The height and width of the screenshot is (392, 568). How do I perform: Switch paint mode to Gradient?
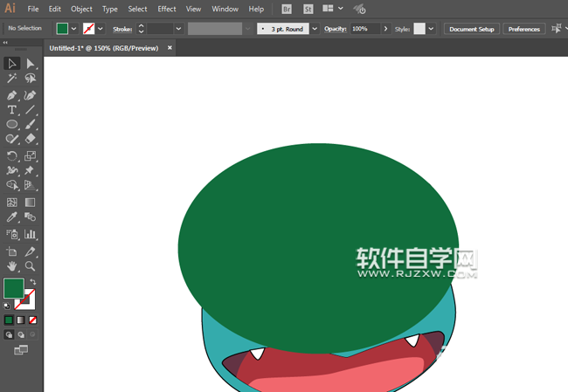[21, 320]
